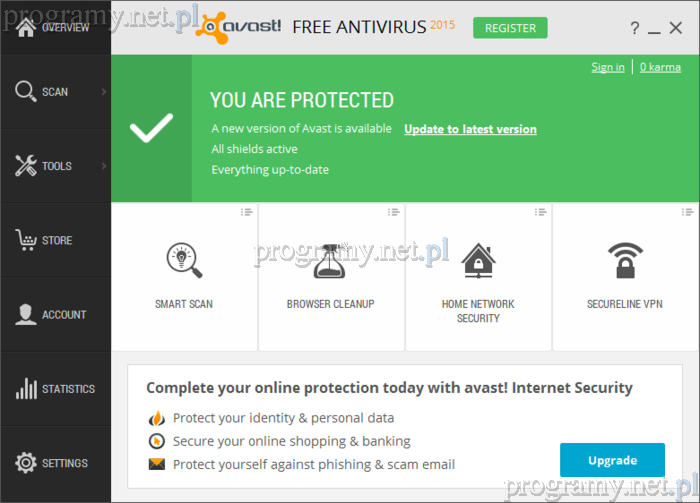The height and width of the screenshot is (503, 700).
Task: Click the blue Upgrade button
Action: click(x=612, y=460)
